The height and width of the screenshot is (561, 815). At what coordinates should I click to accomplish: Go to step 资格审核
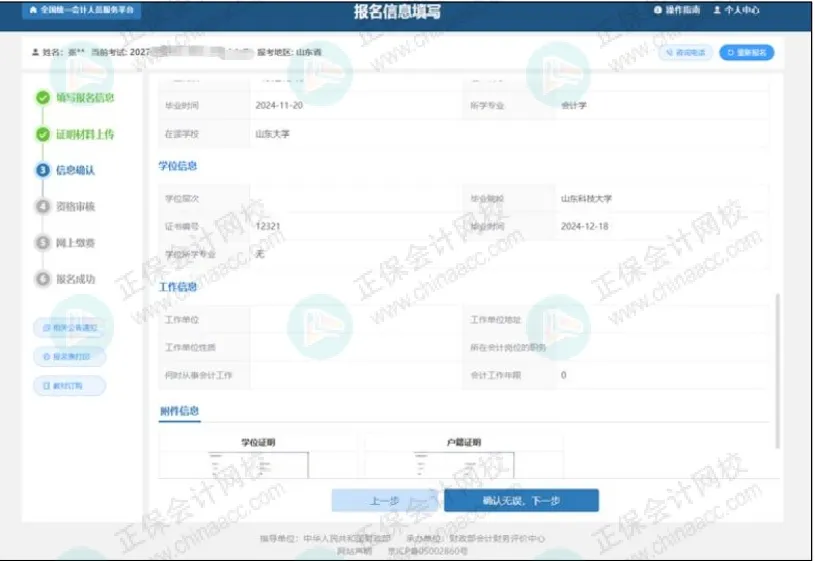(x=75, y=206)
